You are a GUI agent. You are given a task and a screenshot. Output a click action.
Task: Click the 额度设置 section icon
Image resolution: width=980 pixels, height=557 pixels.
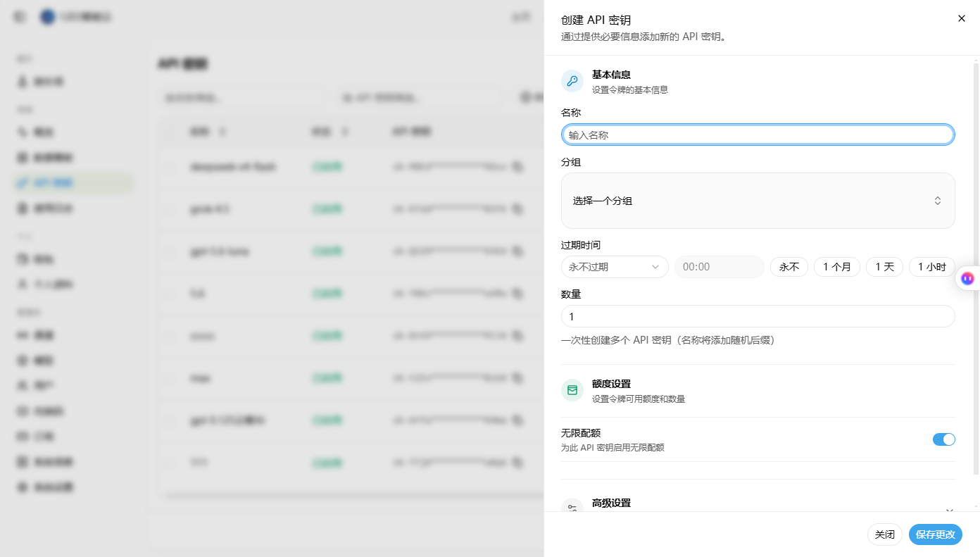572,390
